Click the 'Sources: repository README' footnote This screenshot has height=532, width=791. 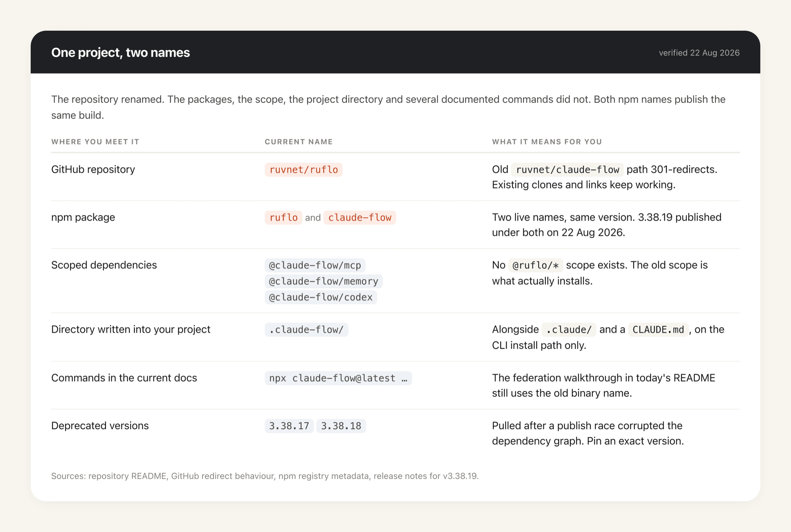click(x=265, y=476)
